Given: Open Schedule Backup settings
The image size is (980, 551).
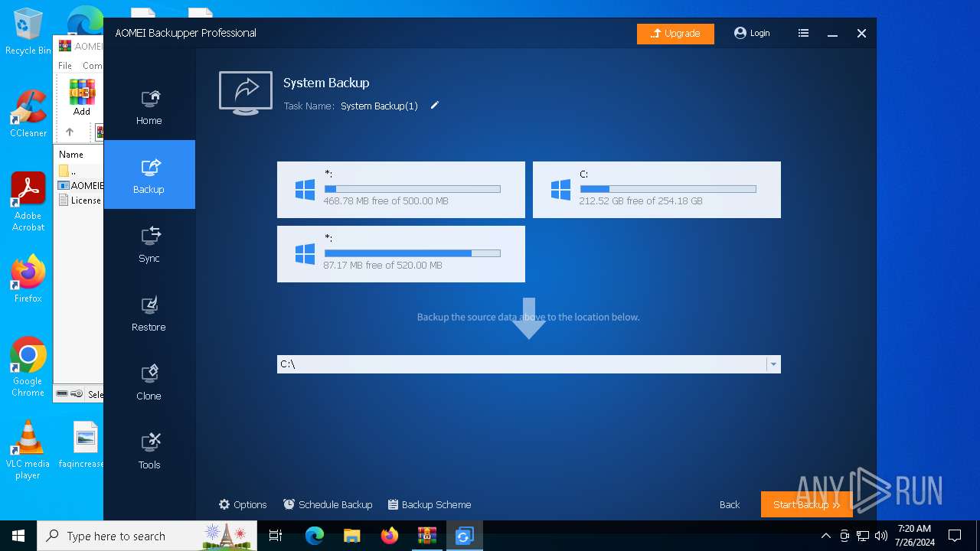Looking at the screenshot, I should (328, 504).
